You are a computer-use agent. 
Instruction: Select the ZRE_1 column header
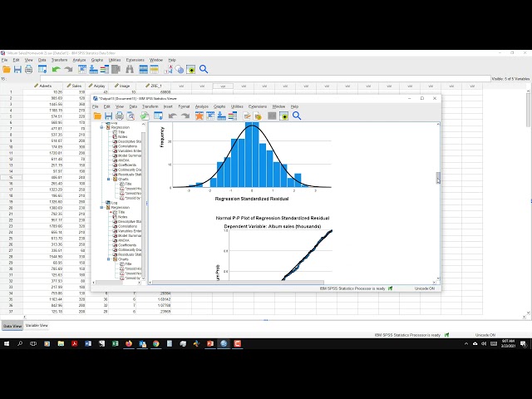point(153,86)
